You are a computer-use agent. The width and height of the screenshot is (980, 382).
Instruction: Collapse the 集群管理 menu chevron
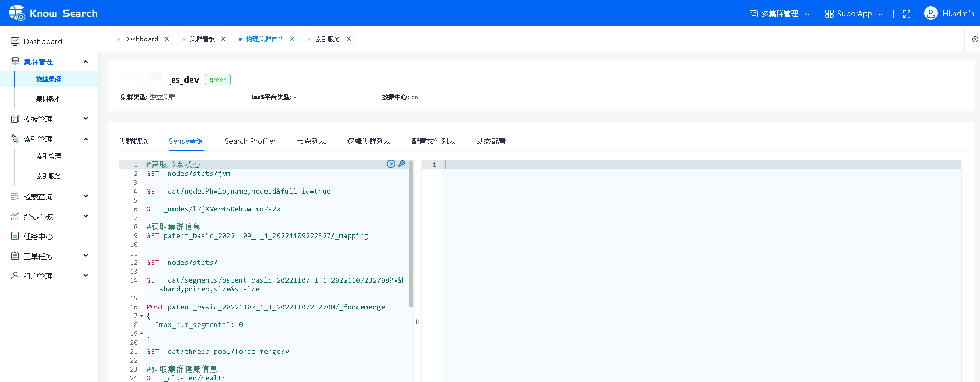tap(86, 61)
